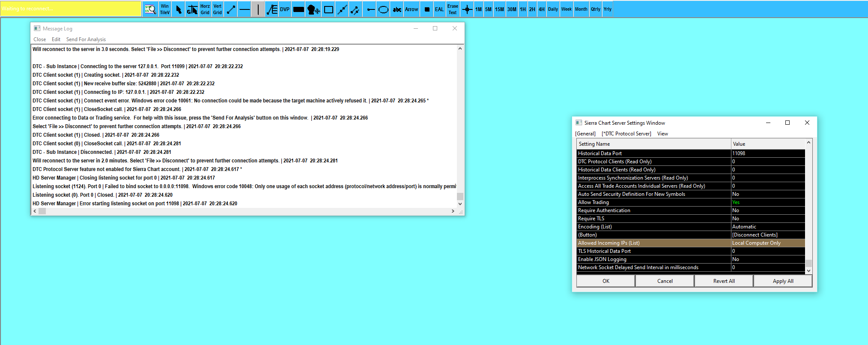Switch chart to the Daily timeframe
Screen dimensions: 868x345
(553, 9)
